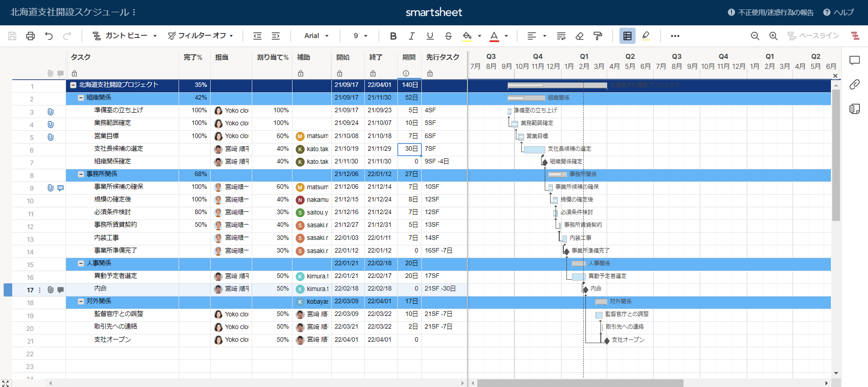Click the 先行タスク column header
The width and height of the screenshot is (868, 387).
click(x=443, y=57)
